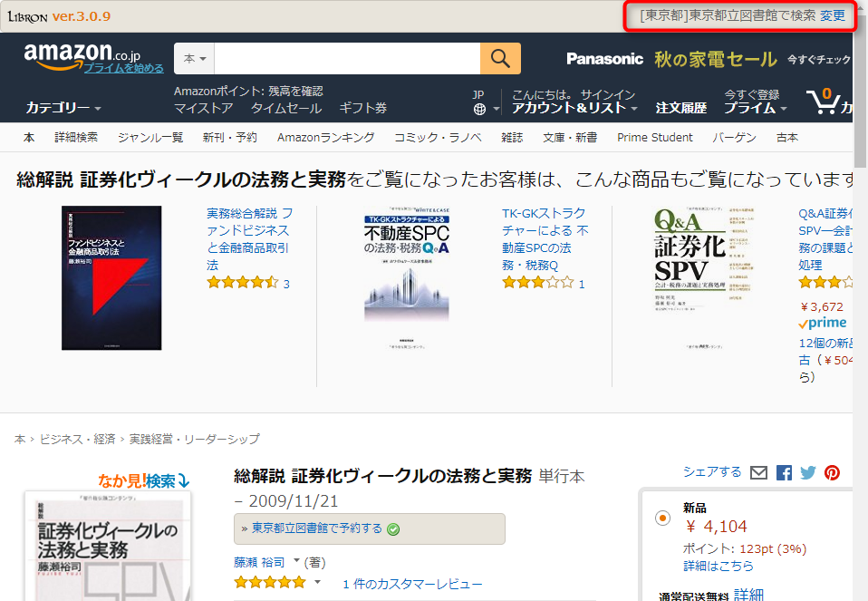Open 注文履歴 order history
Viewport: 868px width, 601px height.
pos(680,108)
